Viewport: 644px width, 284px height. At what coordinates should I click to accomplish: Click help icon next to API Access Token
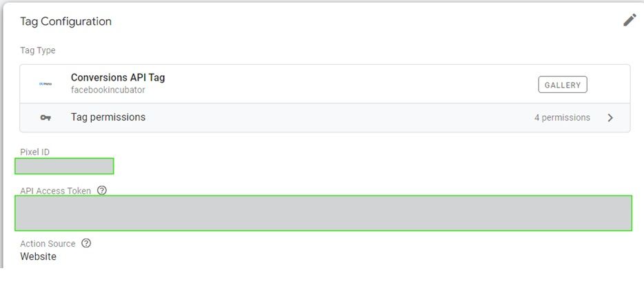click(x=102, y=191)
